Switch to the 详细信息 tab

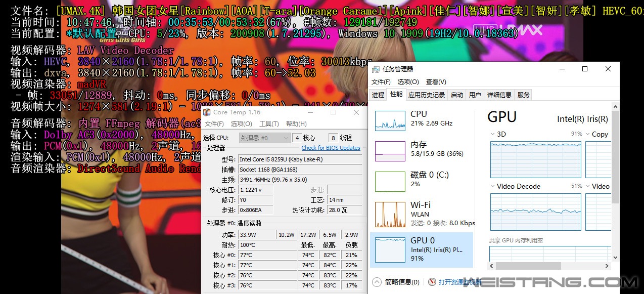click(x=499, y=95)
